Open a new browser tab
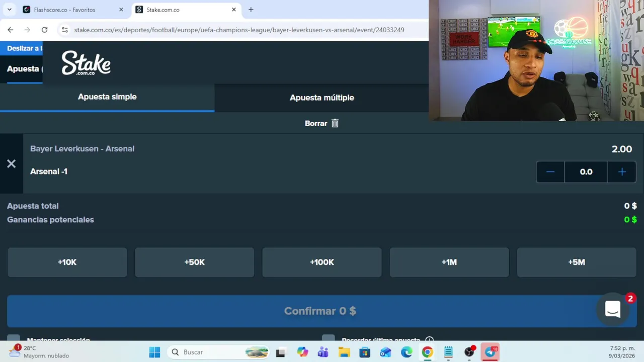This screenshot has width=644, height=362. pos(251,10)
